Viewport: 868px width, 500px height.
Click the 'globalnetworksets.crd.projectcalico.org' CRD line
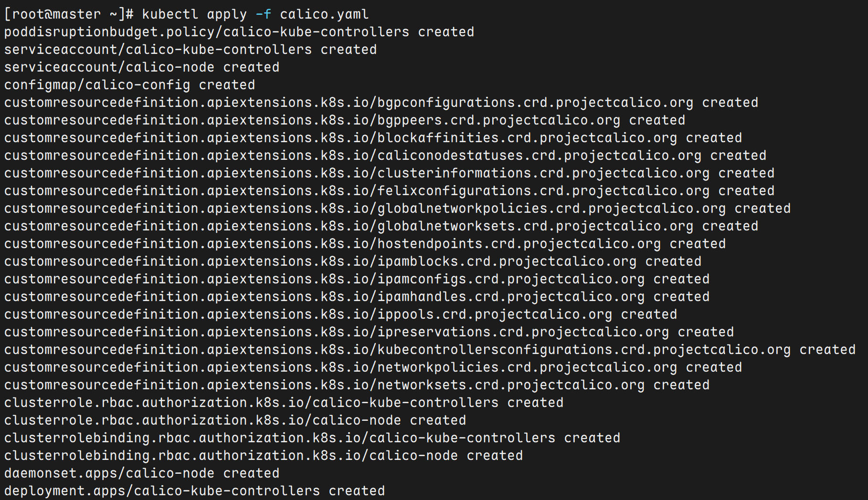click(381, 226)
